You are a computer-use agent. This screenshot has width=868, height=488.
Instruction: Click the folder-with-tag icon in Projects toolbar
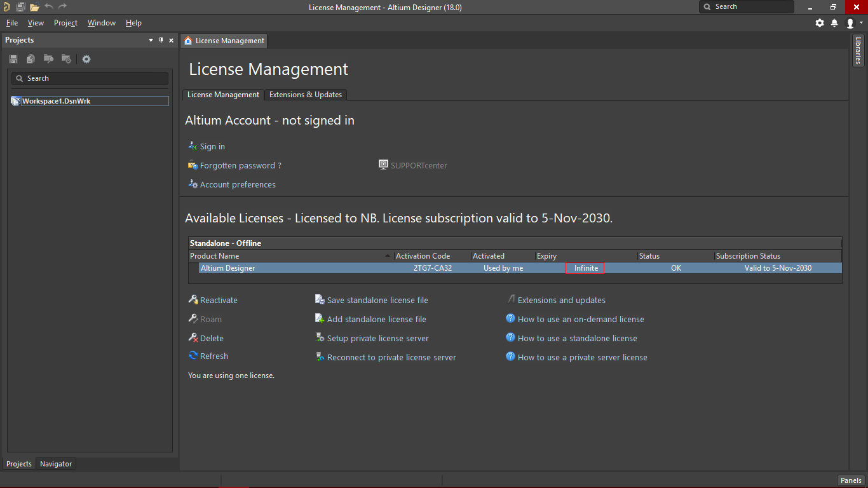48,59
